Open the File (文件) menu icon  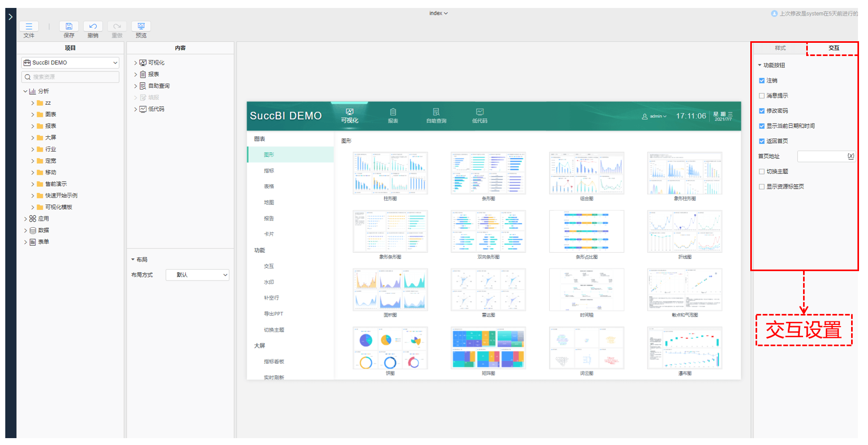[29, 26]
